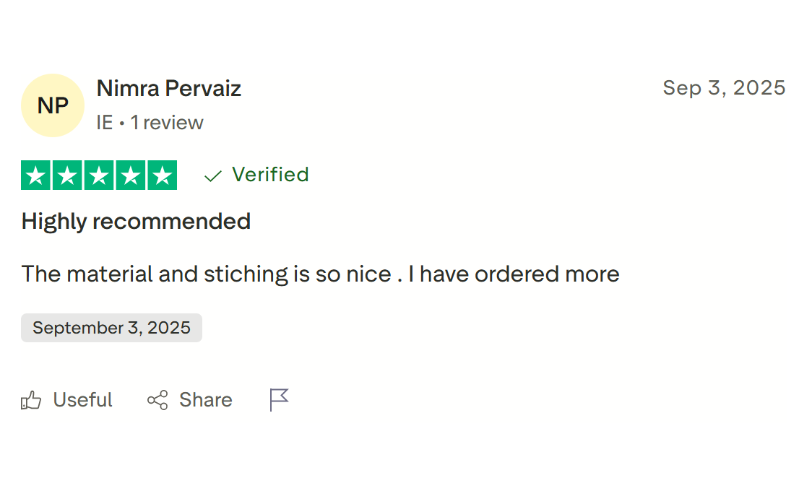Click the Share label
Image resolution: width=812 pixels, height=504 pixels.
click(206, 400)
